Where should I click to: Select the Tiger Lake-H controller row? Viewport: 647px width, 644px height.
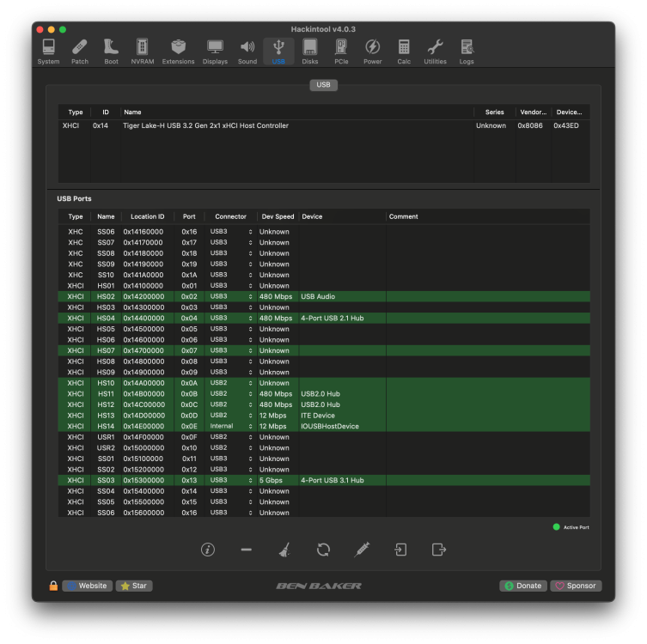click(x=324, y=125)
